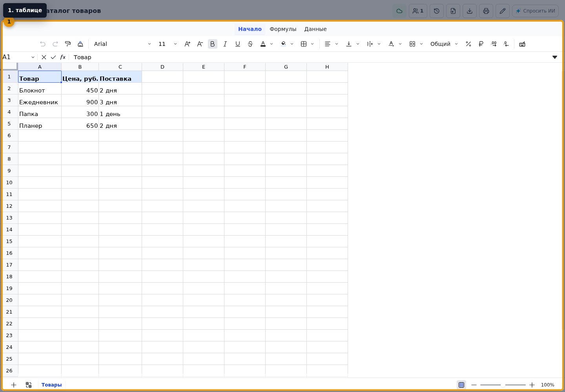The width and height of the screenshot is (565, 392).
Task: Toggle underline formatting
Action: [x=238, y=44]
